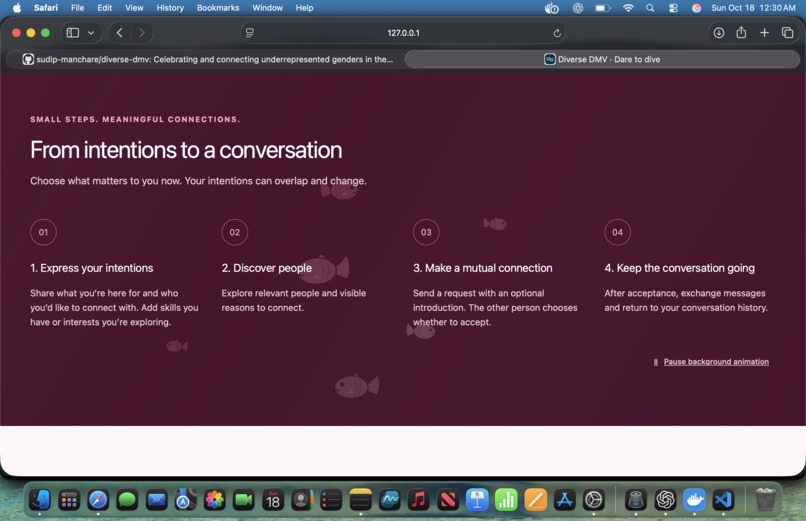
Task: Reload the 127.0.0.1 page
Action: (557, 33)
